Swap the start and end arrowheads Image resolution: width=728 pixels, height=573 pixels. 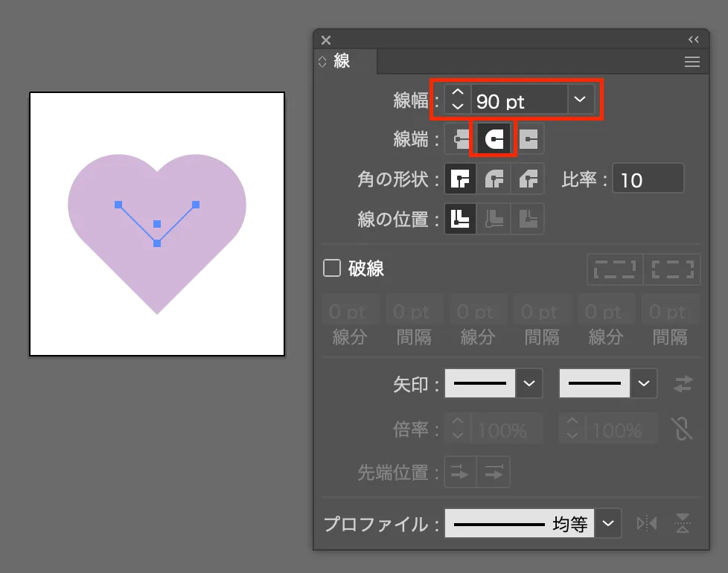[x=683, y=384]
